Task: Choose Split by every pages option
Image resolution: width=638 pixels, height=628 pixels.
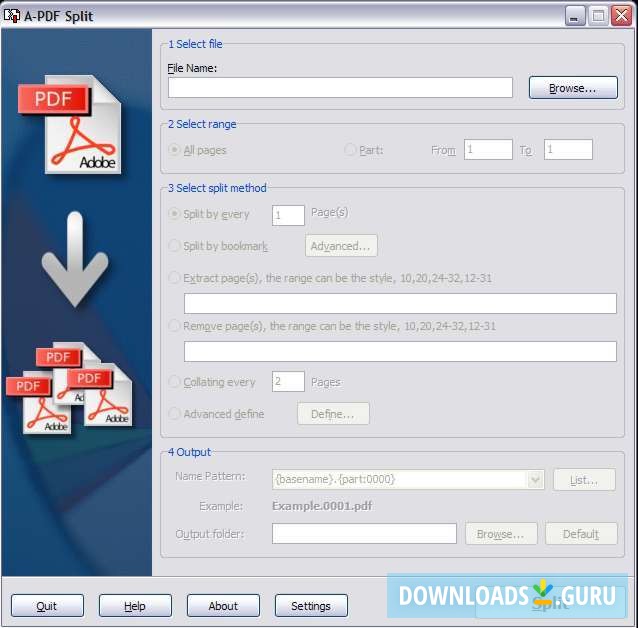Action: pos(174,214)
